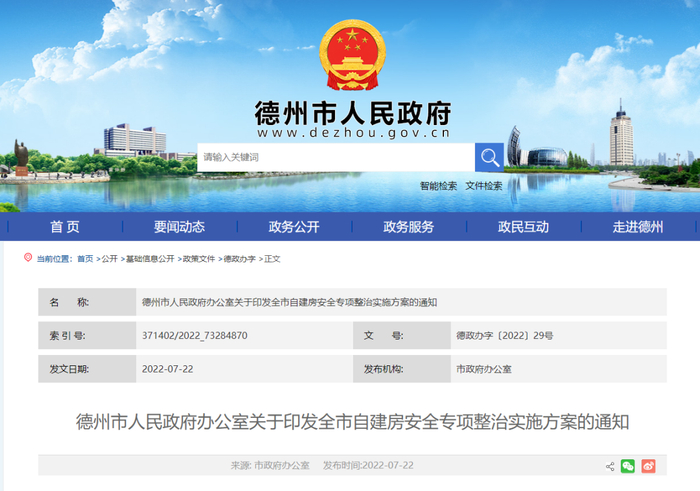The height and width of the screenshot is (491, 700).
Task: Choose the 智能检索 link
Action: coord(438,186)
